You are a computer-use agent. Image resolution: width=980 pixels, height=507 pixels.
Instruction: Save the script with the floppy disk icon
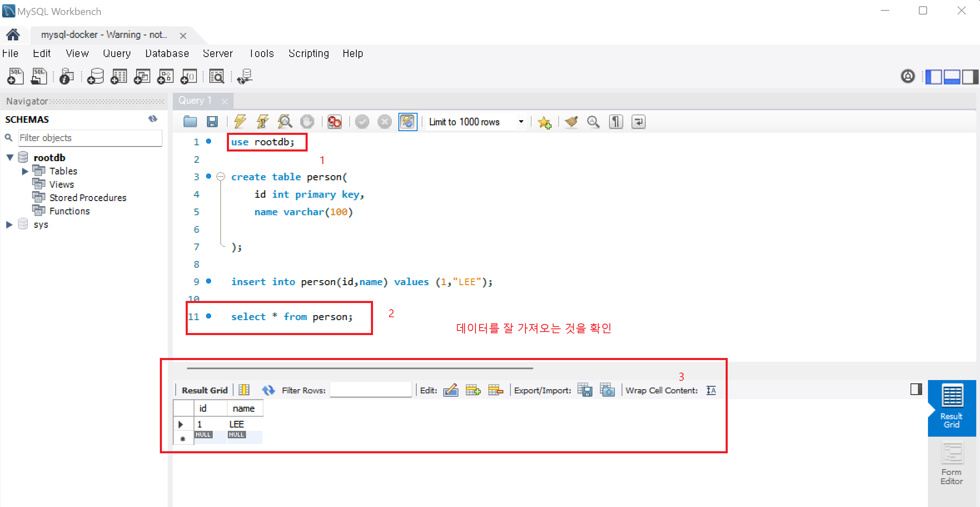tap(212, 122)
